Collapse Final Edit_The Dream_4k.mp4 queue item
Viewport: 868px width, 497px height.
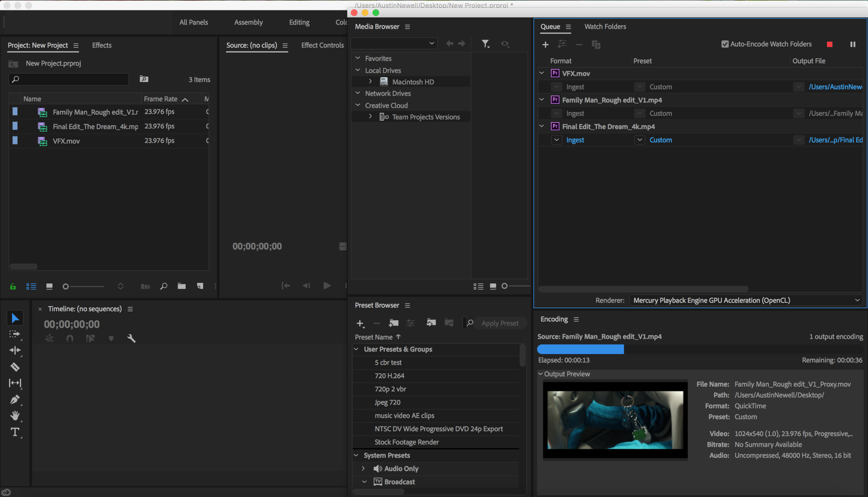point(542,126)
